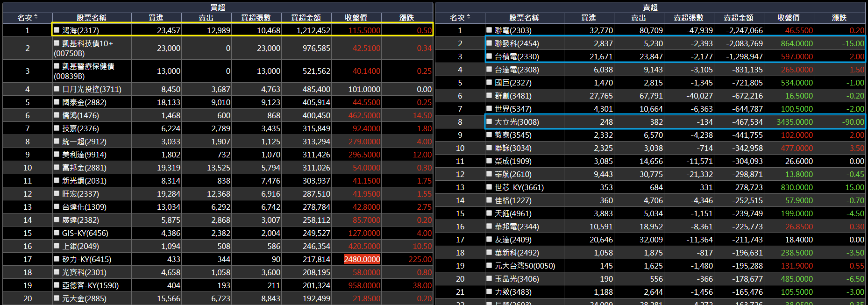
Task: Sort the 買超 table by 名次 arrow
Action: click(36, 17)
